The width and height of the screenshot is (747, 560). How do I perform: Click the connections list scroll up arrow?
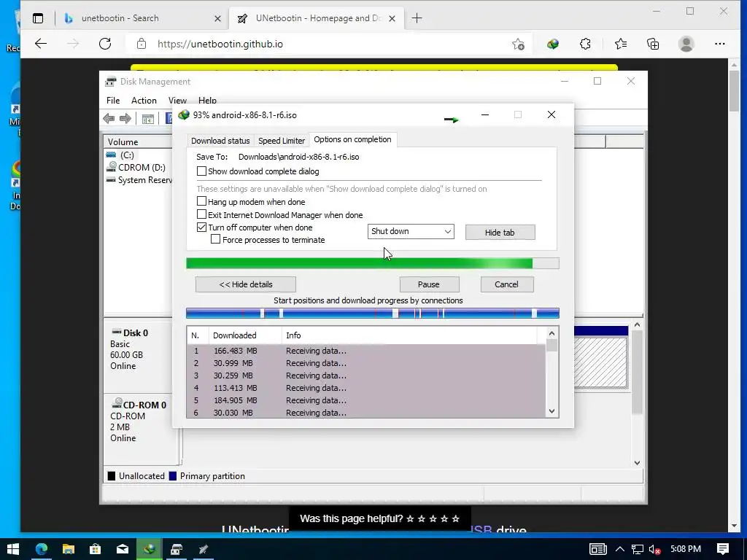point(551,333)
